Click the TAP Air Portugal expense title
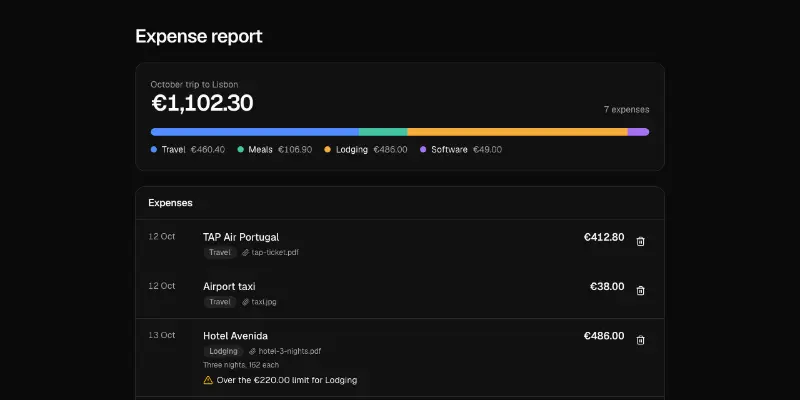The width and height of the screenshot is (800, 400). point(241,237)
